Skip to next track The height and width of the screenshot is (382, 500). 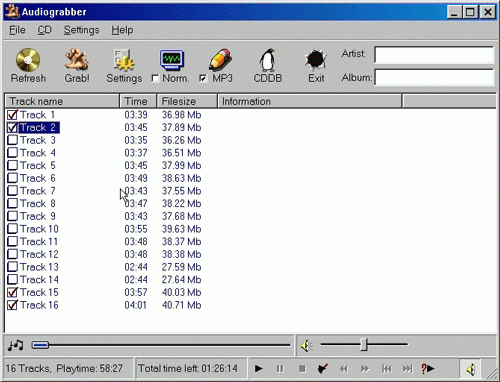click(x=407, y=369)
